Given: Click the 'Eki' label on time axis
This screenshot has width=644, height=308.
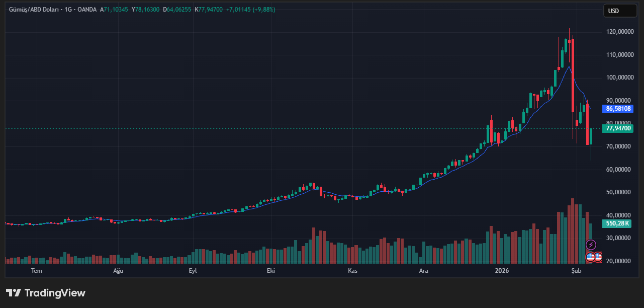Looking at the screenshot, I should point(271,271).
